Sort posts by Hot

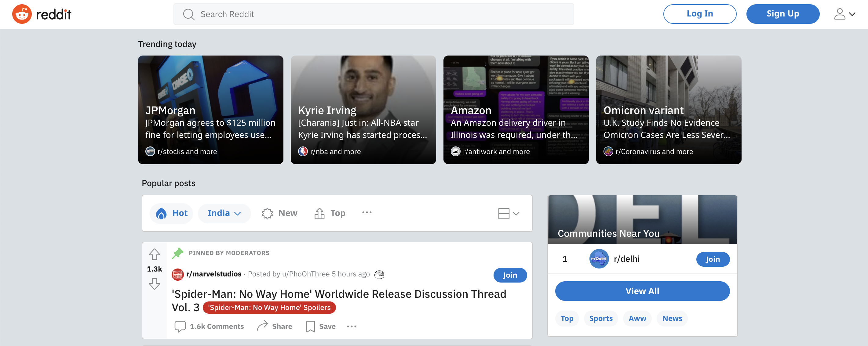click(x=172, y=213)
